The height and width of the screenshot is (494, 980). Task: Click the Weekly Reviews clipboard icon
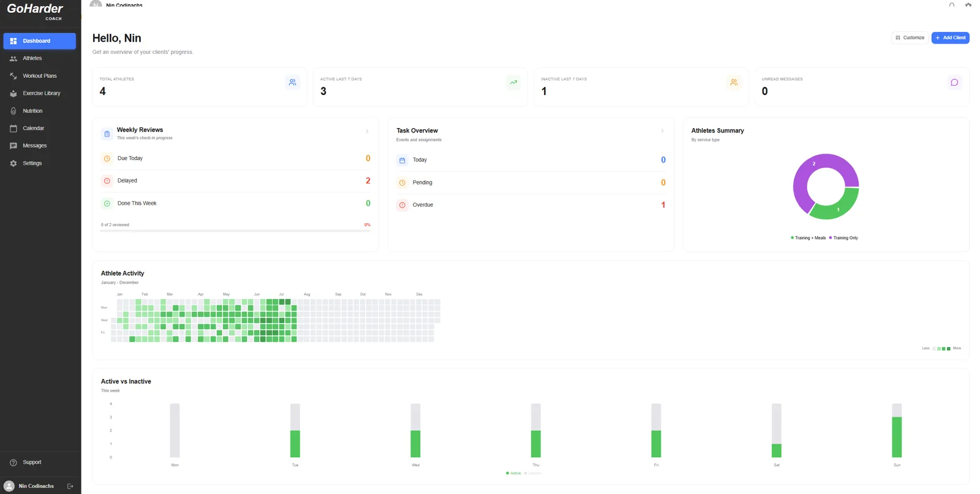(x=107, y=134)
